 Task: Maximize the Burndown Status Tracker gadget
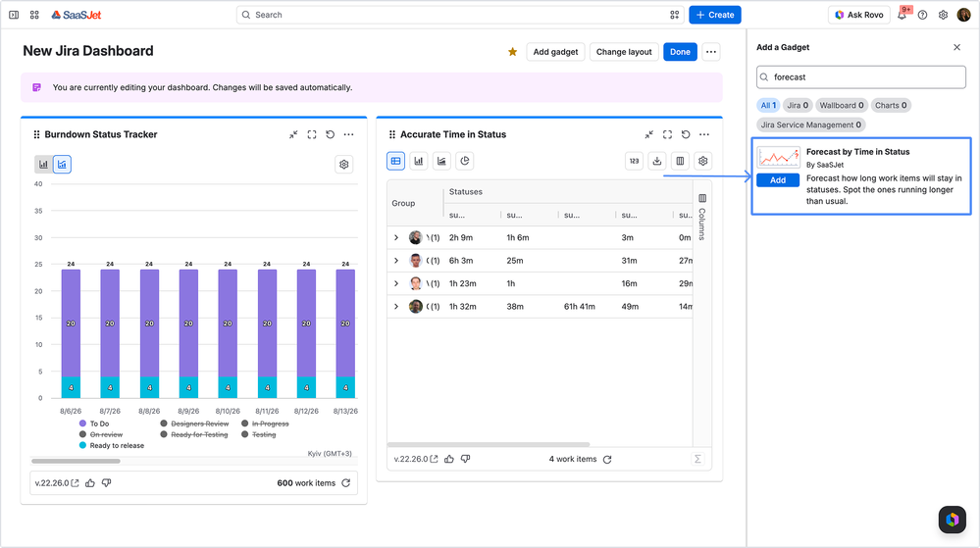coord(312,134)
